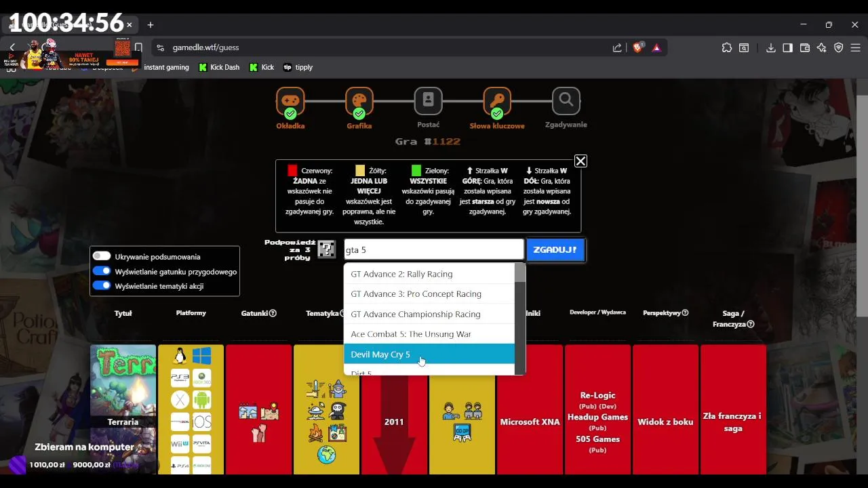Open the Zgadywanie magnifier step icon

566,101
